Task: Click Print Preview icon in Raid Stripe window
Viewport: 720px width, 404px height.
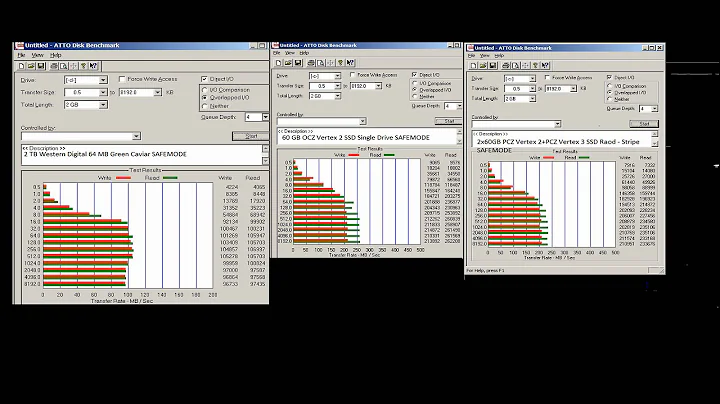Action: pos(515,66)
